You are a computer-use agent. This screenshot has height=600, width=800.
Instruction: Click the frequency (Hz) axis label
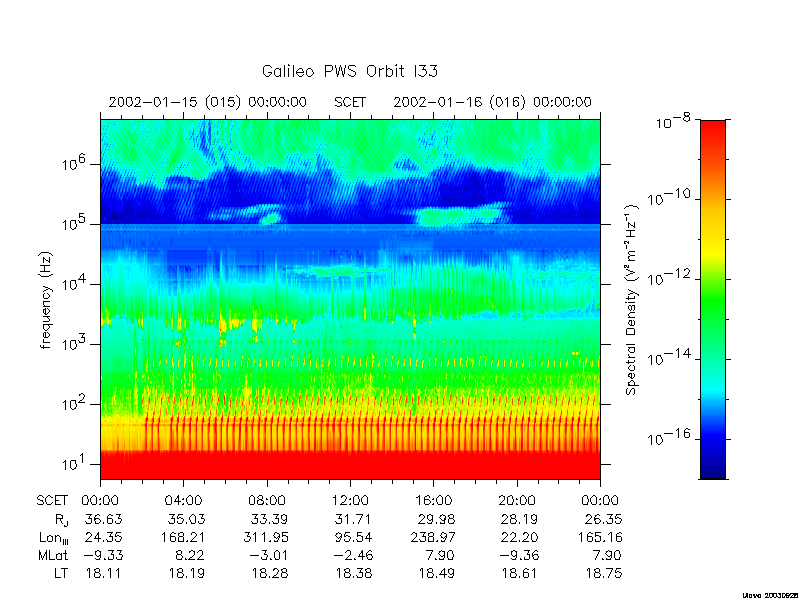tap(46, 300)
